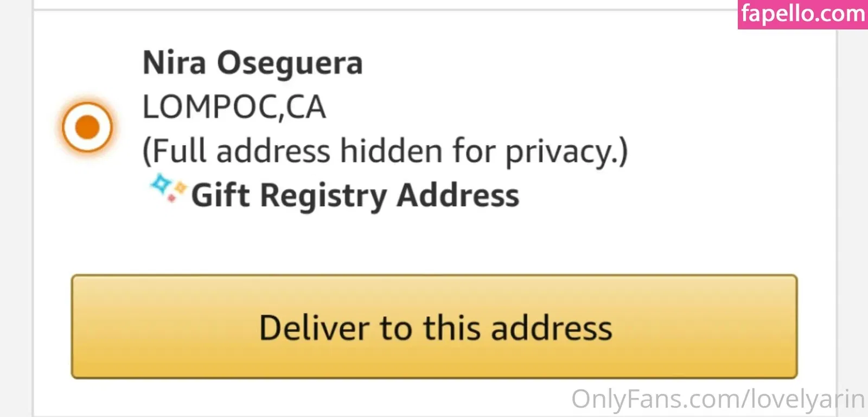868x417 pixels.
Task: Click the word Deliver on the yellow button
Action: click(316, 328)
